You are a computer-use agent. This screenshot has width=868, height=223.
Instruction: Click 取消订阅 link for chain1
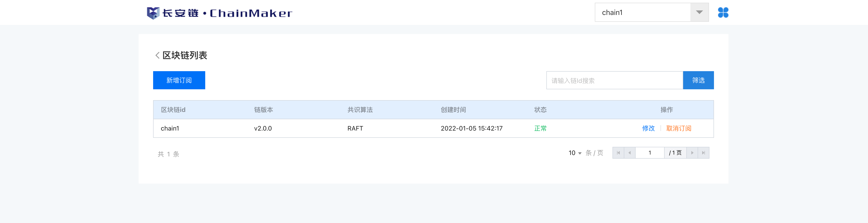pyautogui.click(x=679, y=128)
